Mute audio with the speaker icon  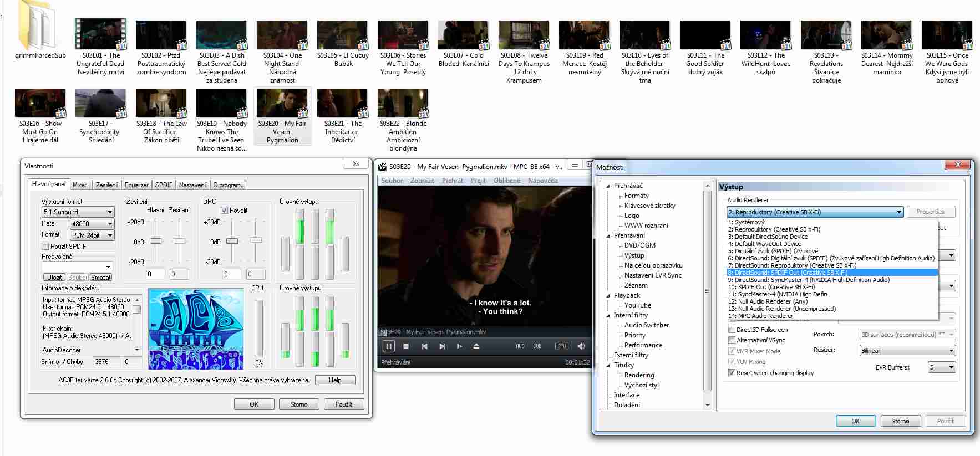coord(581,346)
